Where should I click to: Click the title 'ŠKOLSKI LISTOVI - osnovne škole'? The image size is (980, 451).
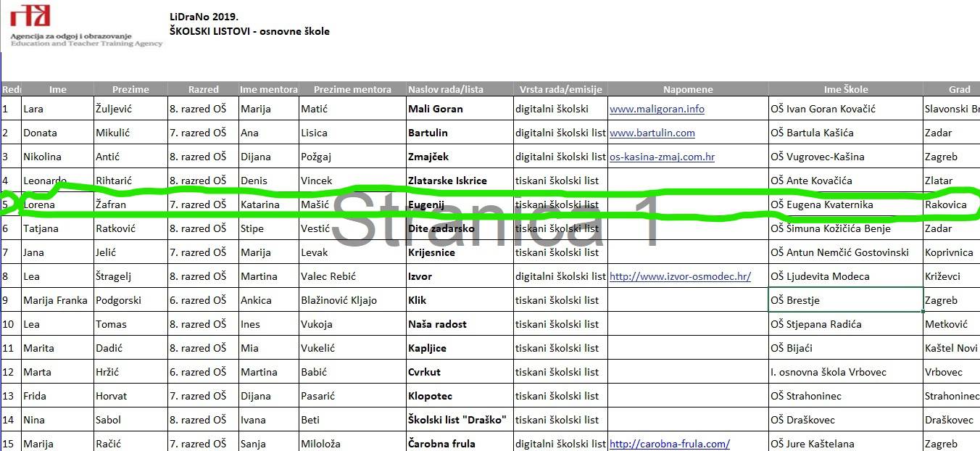(249, 31)
